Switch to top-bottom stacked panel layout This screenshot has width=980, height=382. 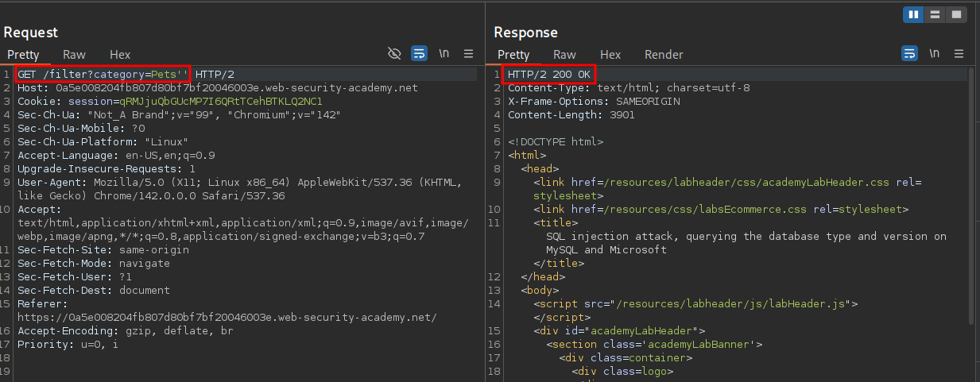coord(935,14)
